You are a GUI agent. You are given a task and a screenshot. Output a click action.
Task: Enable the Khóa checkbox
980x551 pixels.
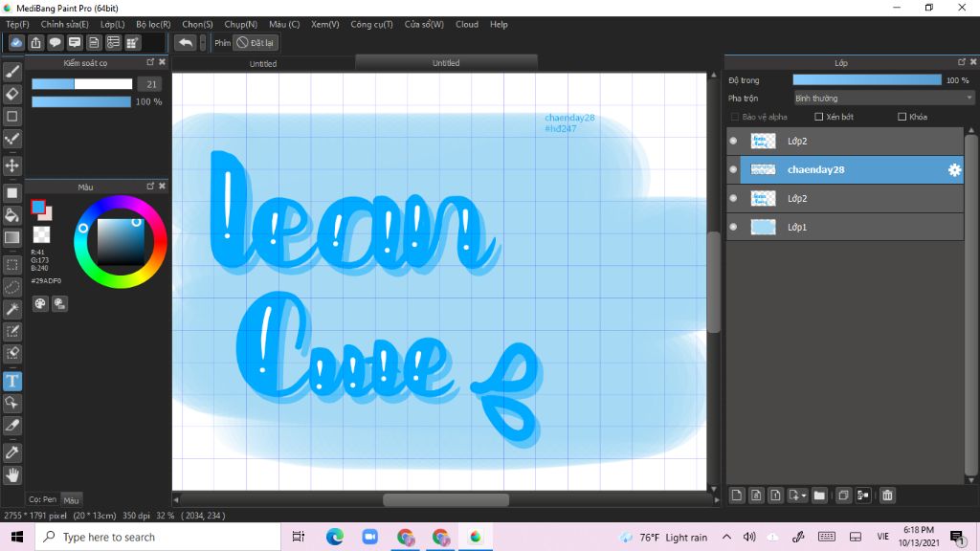coord(902,117)
